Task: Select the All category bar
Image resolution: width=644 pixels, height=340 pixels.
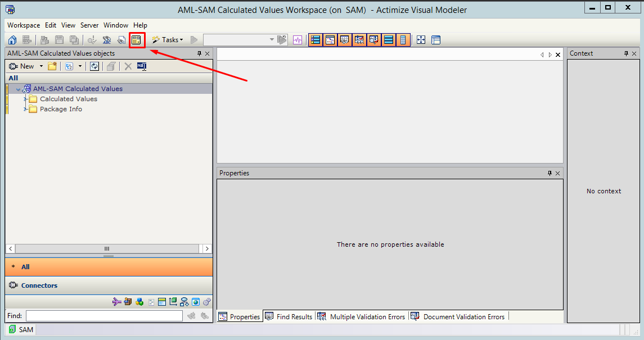Action: (x=109, y=267)
